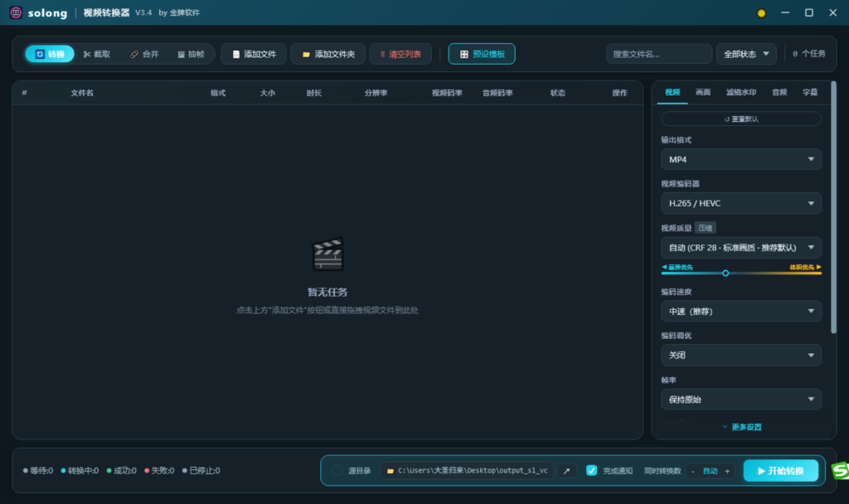Click the 视频码率 column header
Screen dimensions: 849x504
click(447, 93)
